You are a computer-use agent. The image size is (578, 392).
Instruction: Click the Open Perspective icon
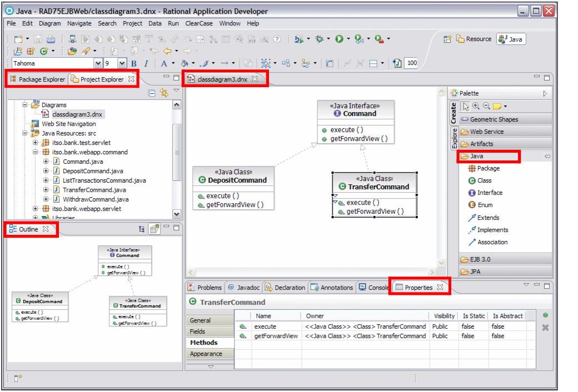pos(447,39)
